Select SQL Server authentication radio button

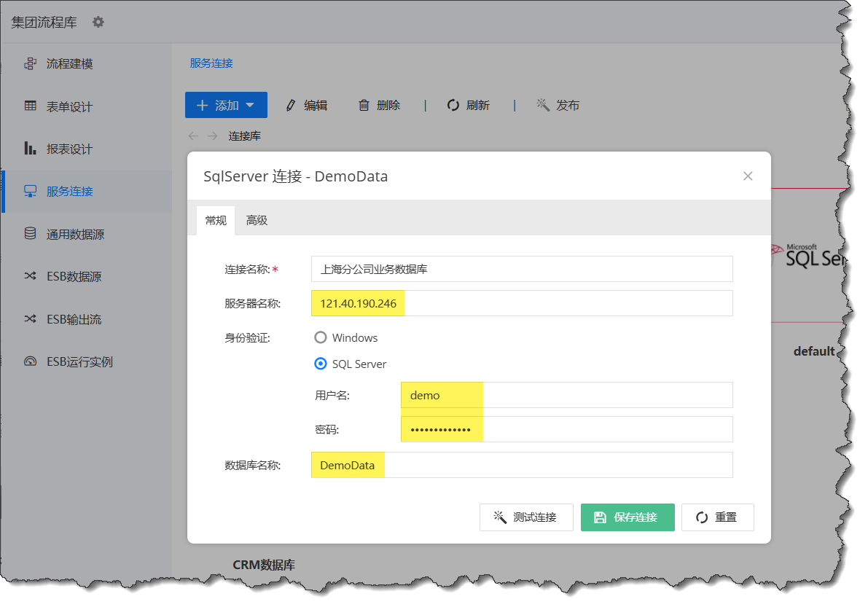[x=320, y=364]
